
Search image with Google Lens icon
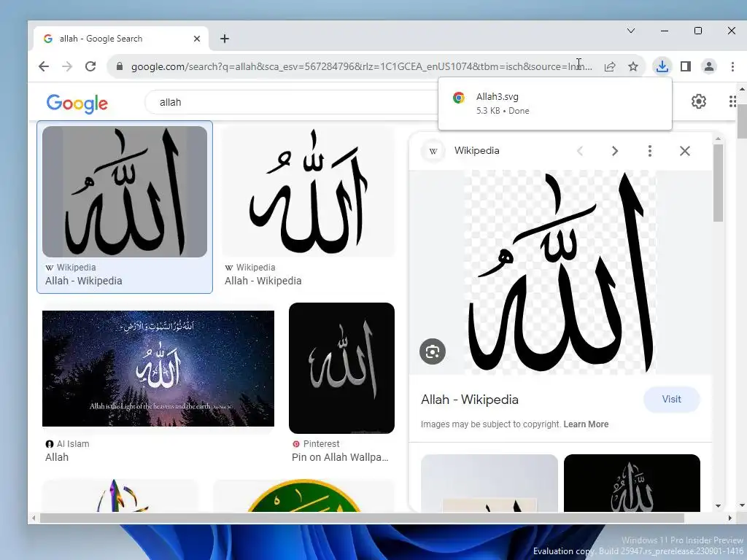pyautogui.click(x=433, y=351)
